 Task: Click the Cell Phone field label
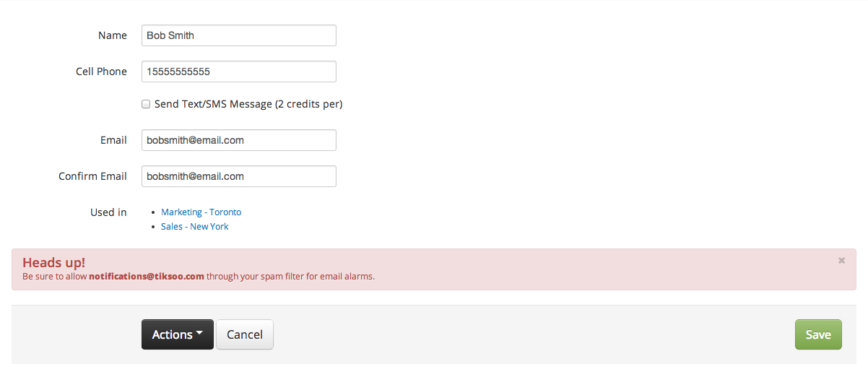coord(101,72)
